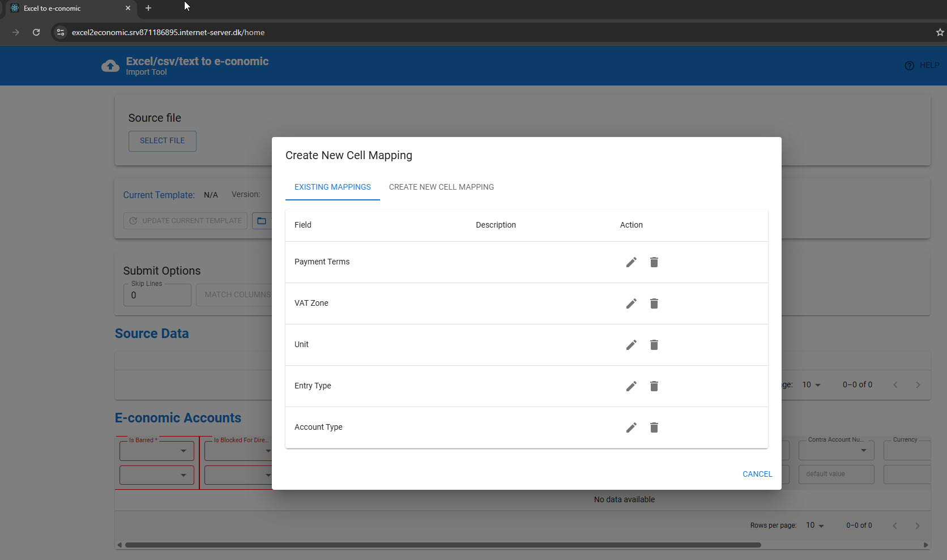Open the Contra Account Nu... dropdown
Screen dimensions: 947x560
coord(837,450)
